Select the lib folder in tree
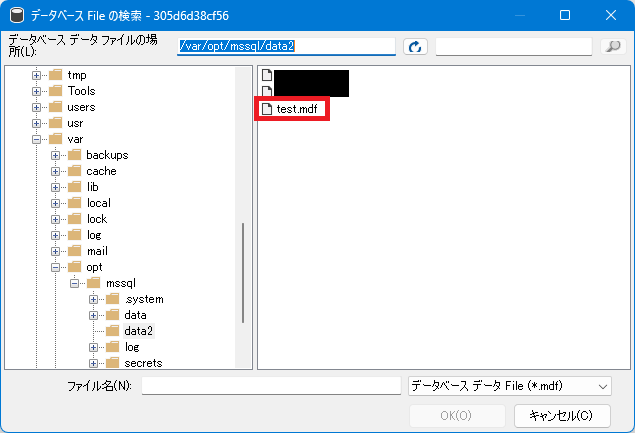Screen dimensions: 635x433 click(x=93, y=187)
